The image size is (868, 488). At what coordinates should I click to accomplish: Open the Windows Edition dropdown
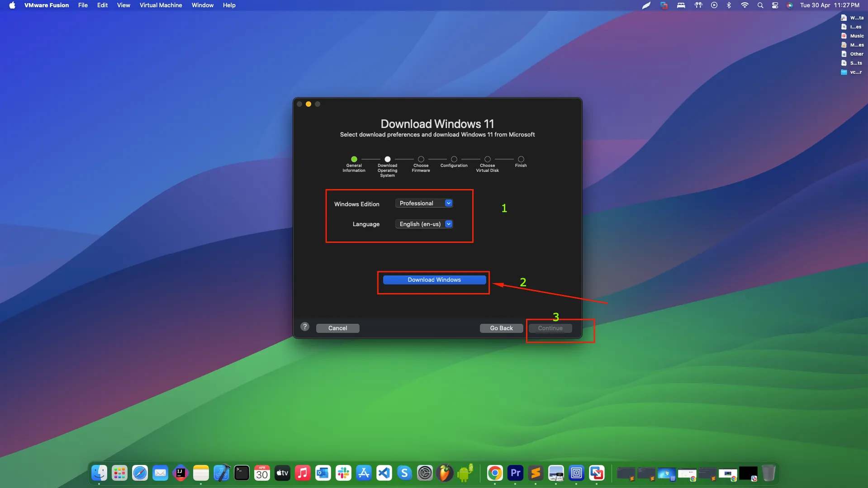click(424, 203)
